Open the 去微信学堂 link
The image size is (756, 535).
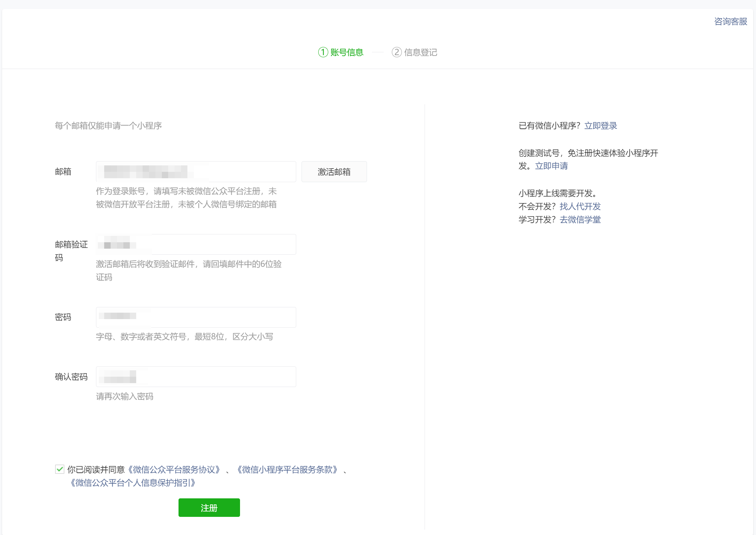point(580,219)
